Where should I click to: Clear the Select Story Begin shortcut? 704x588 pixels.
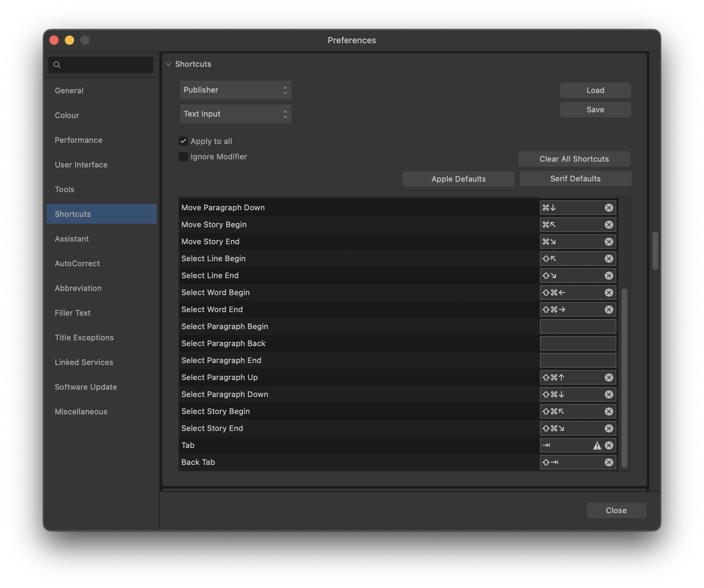609,411
